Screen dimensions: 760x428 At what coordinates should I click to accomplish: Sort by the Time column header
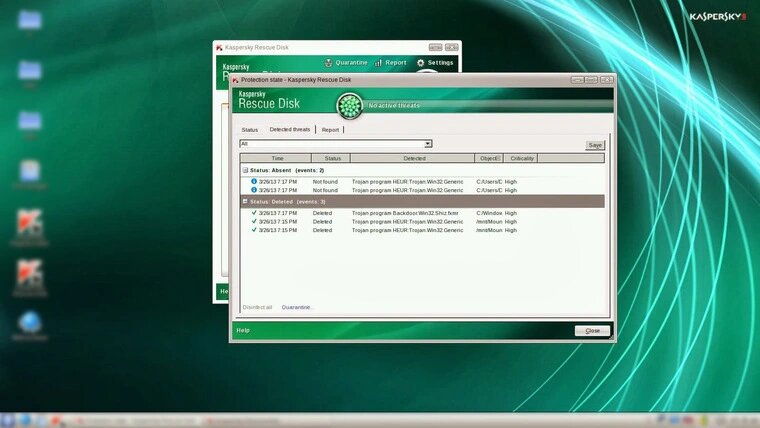click(276, 159)
